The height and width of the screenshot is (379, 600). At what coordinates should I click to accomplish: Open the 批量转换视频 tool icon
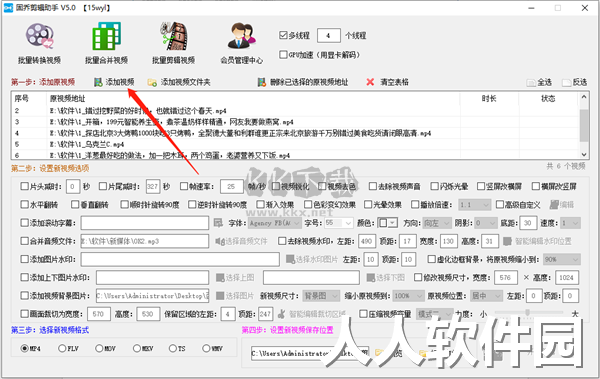tap(39, 36)
